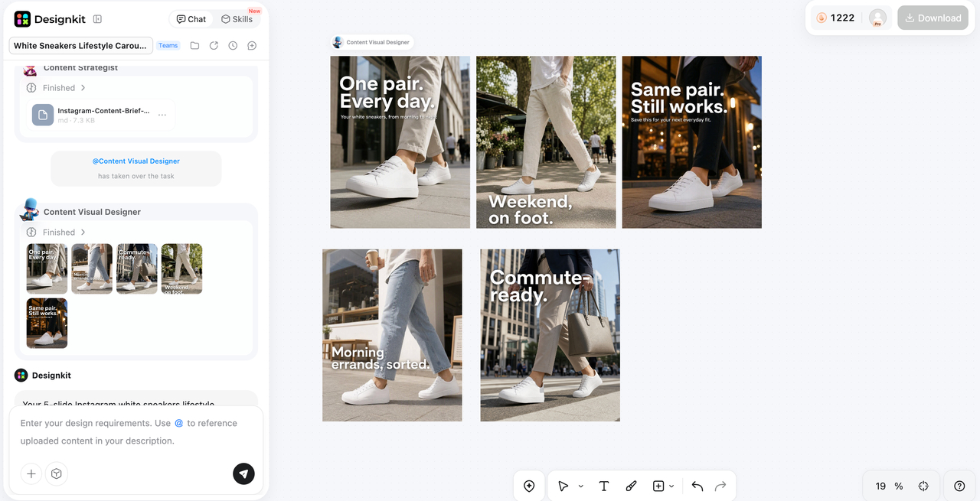Open the 'Morning errands' chat thumbnail
Image resolution: width=980 pixels, height=501 pixels.
point(92,268)
